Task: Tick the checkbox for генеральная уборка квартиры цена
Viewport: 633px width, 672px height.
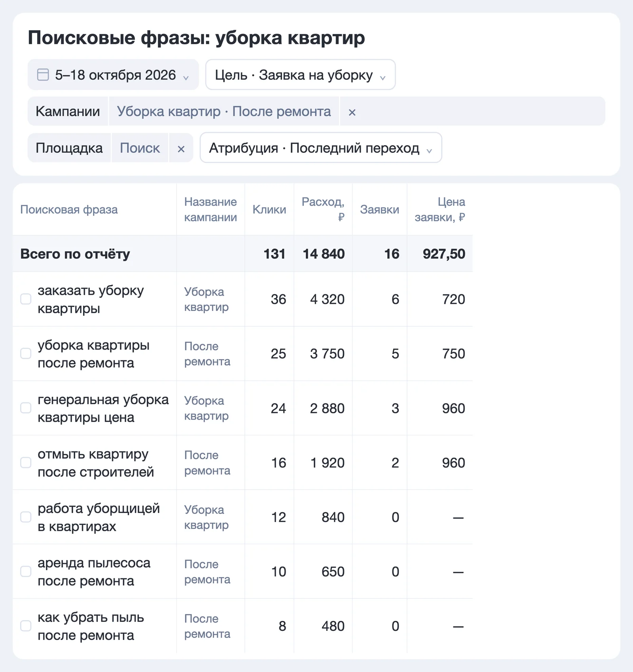Action: 26,408
